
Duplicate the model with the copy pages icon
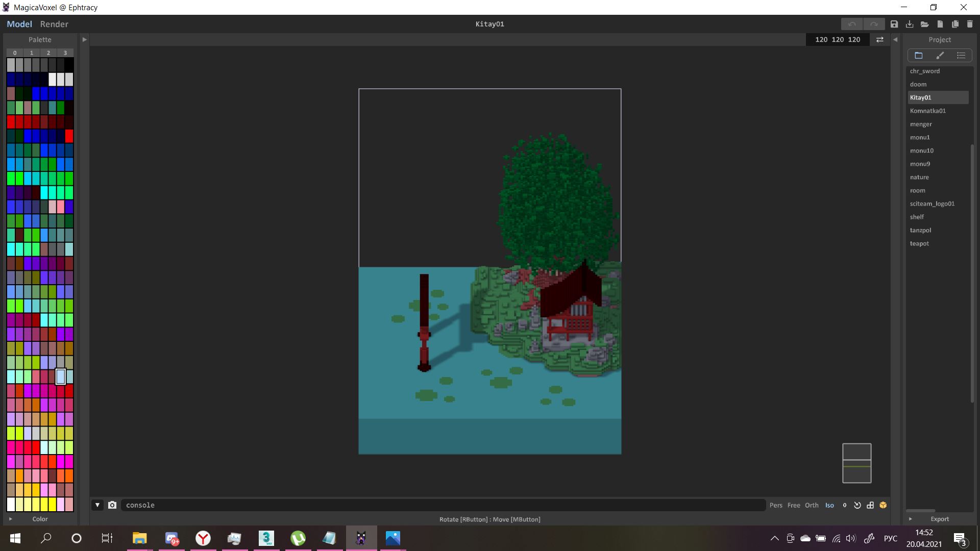tap(955, 24)
